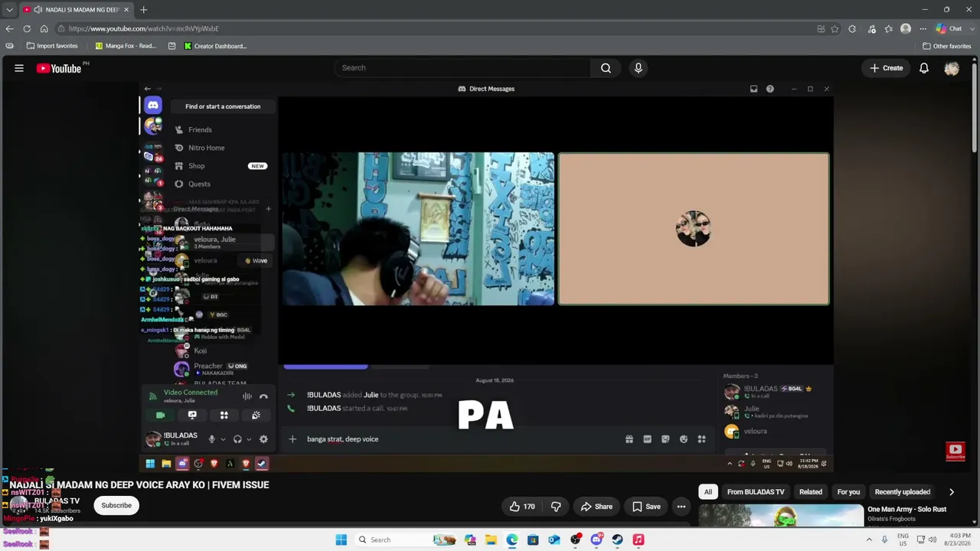
Task: Like the video with 170 likes
Action: tap(521, 507)
